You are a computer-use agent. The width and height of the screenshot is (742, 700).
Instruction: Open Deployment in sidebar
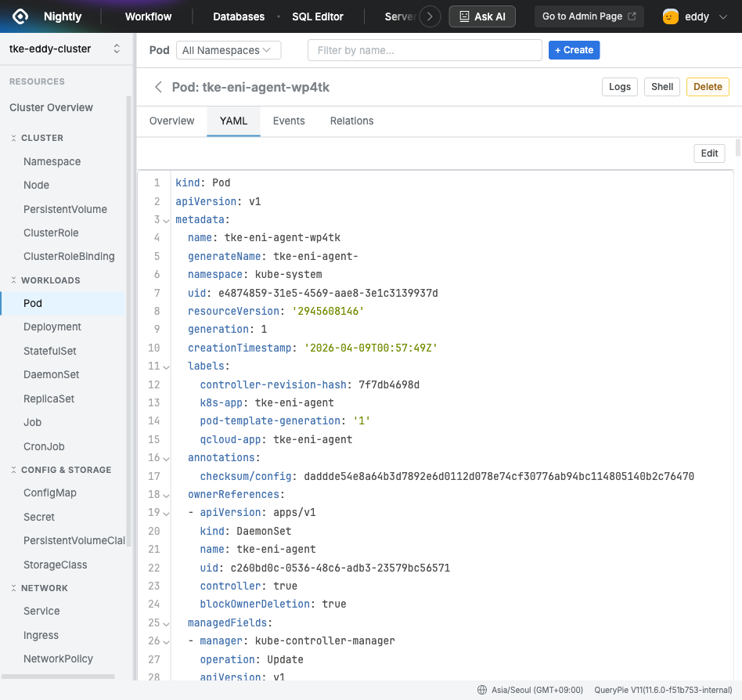(52, 327)
